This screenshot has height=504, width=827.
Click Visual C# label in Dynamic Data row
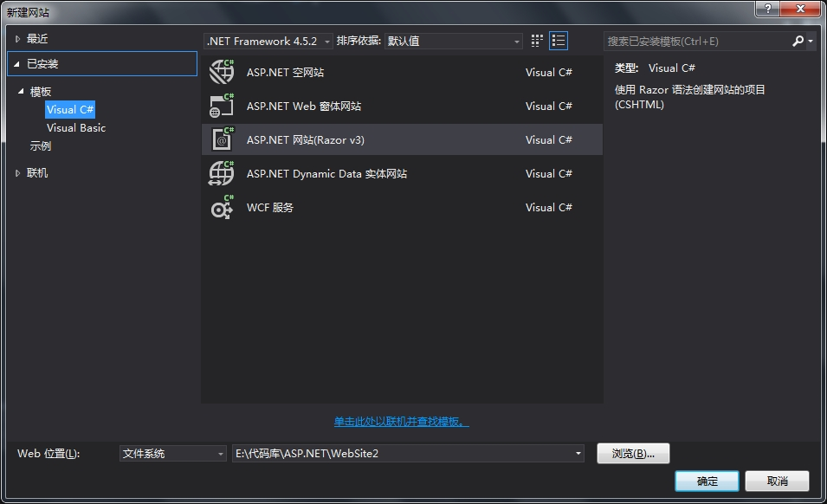(548, 173)
